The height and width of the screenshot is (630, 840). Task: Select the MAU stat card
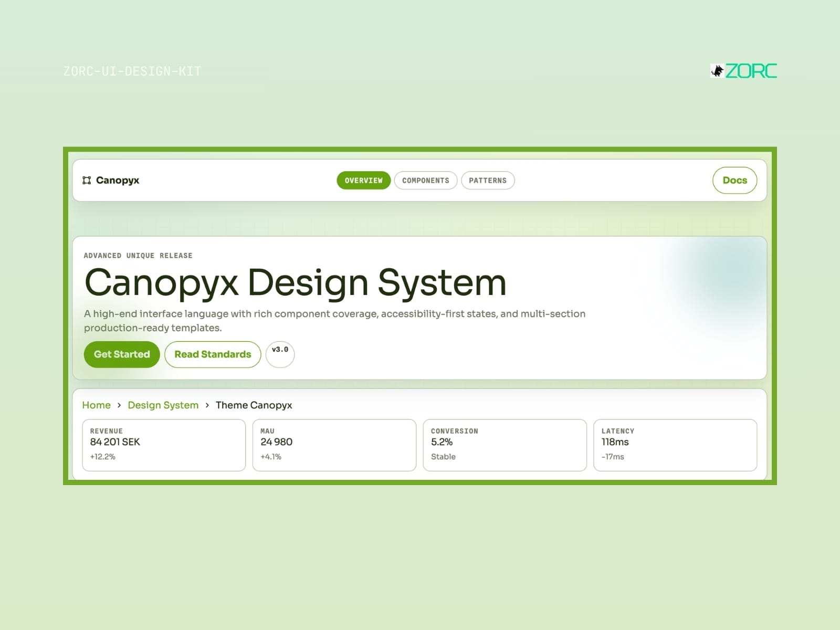click(x=334, y=445)
